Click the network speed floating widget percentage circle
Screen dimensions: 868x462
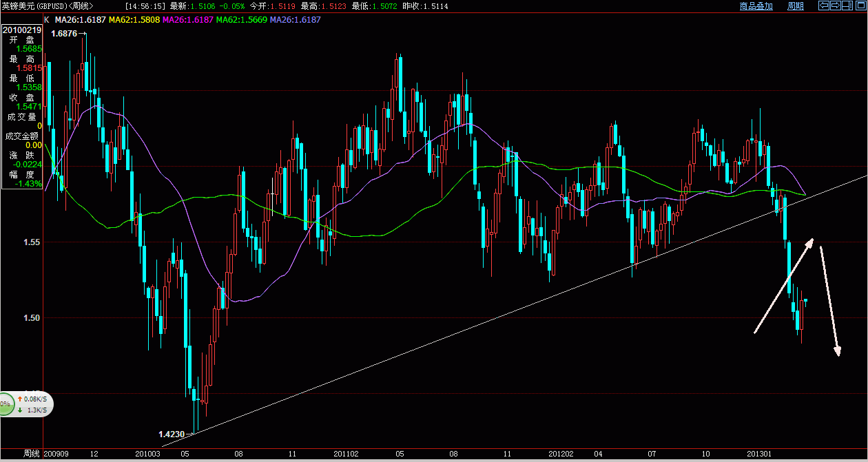tap(5, 404)
